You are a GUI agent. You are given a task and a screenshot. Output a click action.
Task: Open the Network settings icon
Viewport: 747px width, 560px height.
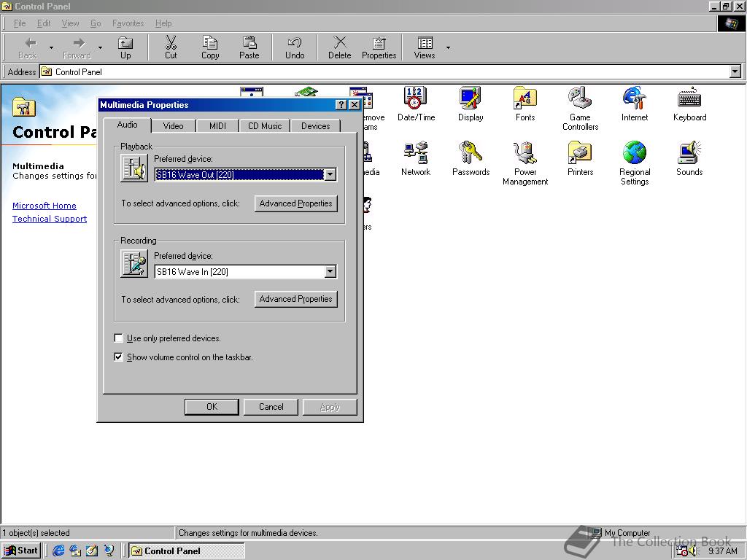415,158
